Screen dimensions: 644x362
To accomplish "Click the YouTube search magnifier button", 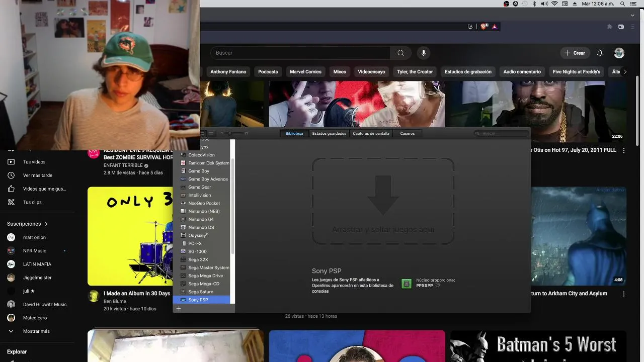I will pyautogui.click(x=400, y=53).
